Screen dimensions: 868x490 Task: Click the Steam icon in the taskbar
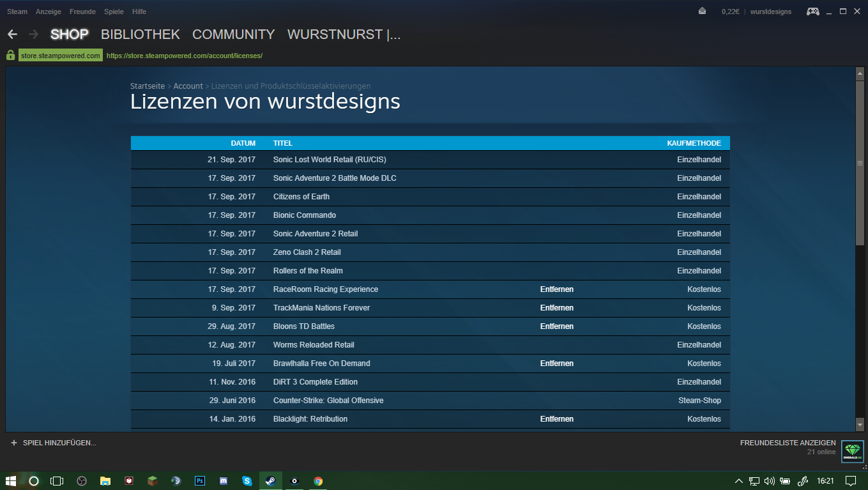270,480
